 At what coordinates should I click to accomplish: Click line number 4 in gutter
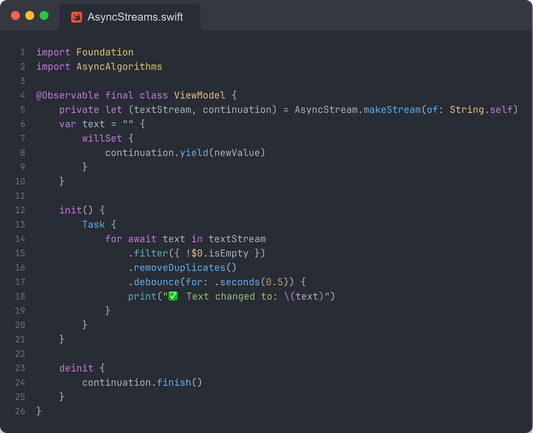click(22, 96)
